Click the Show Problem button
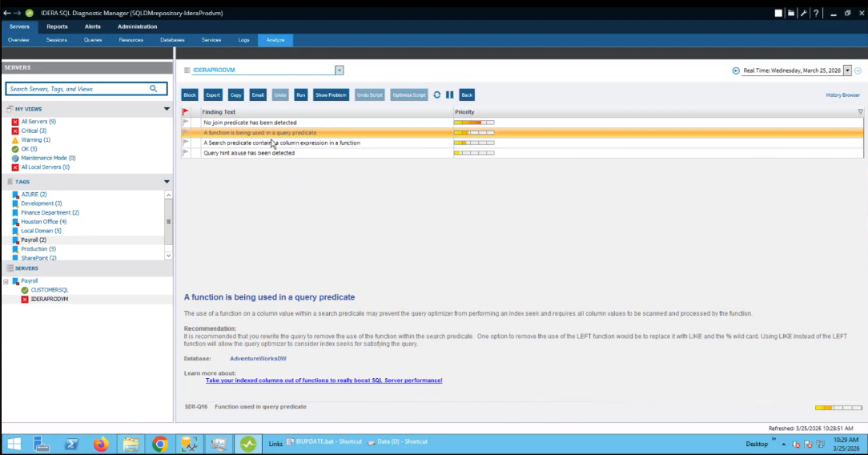The width and height of the screenshot is (868, 455). click(x=331, y=95)
